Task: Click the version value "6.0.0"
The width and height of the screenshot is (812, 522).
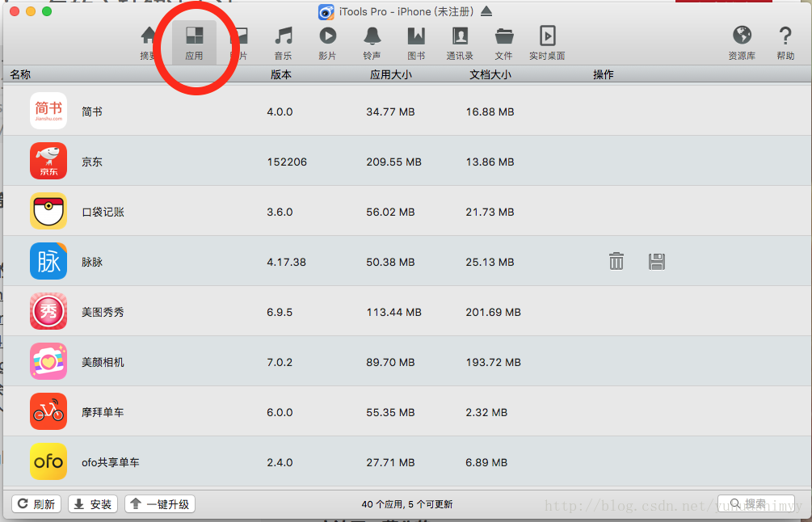Action: 280,413
